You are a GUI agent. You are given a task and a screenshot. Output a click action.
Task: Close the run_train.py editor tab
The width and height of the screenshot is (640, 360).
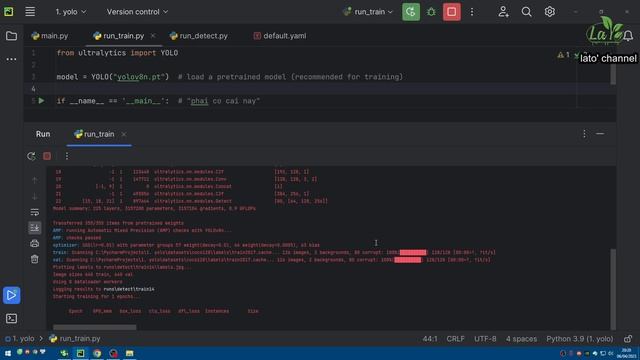pyautogui.click(x=153, y=36)
